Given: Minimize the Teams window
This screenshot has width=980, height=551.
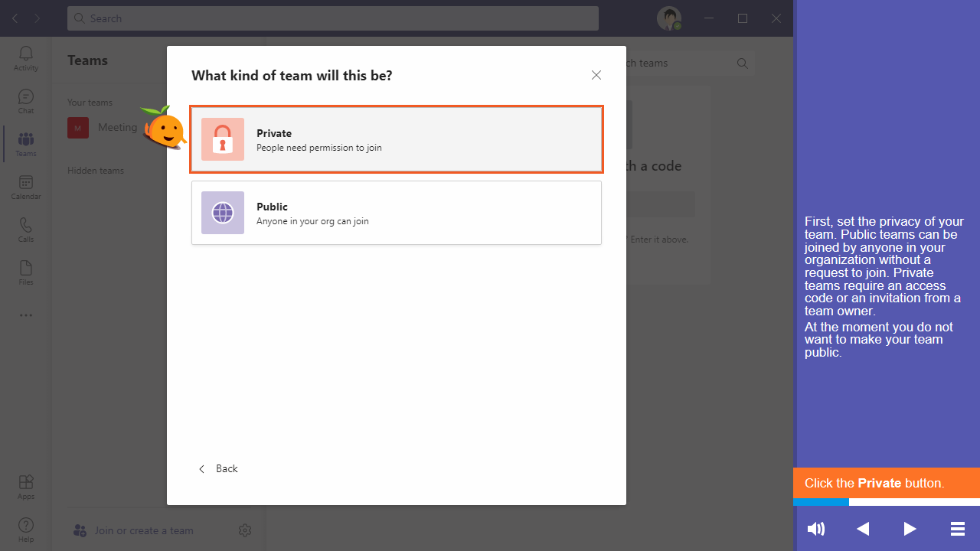Looking at the screenshot, I should (x=709, y=18).
